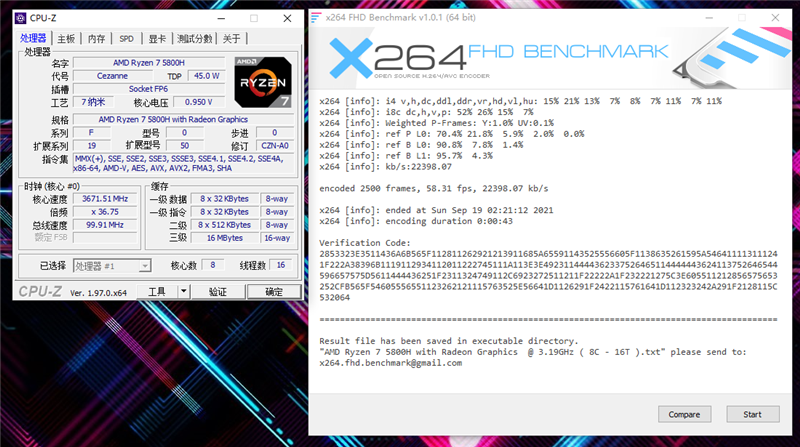
Task: Switch to the 主板 tab in CPU-Z
Action: pos(66,39)
